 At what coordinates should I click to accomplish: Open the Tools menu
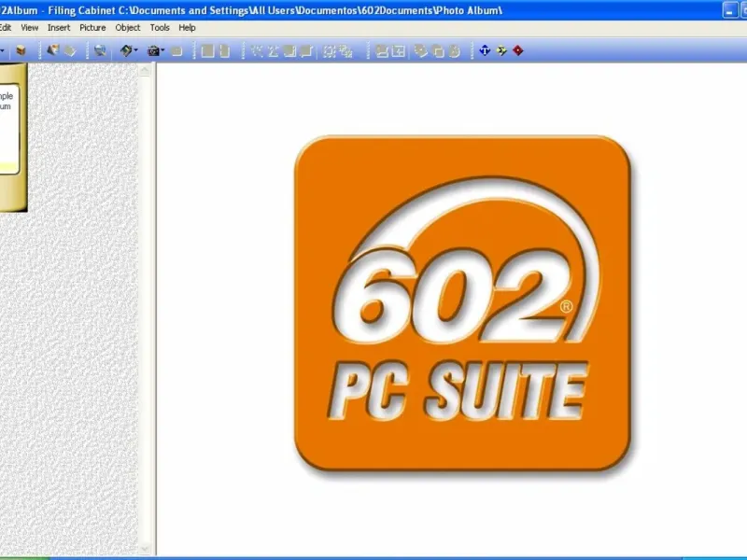(160, 28)
